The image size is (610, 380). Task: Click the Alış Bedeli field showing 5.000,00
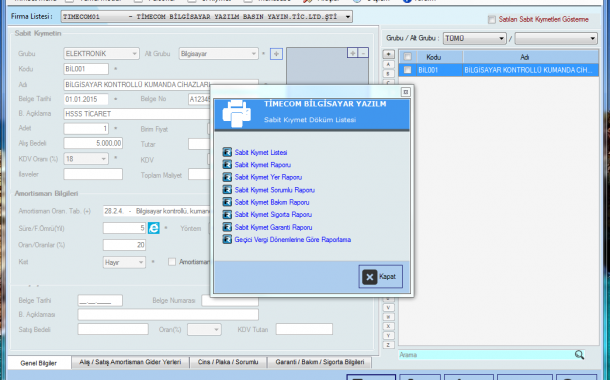point(93,143)
